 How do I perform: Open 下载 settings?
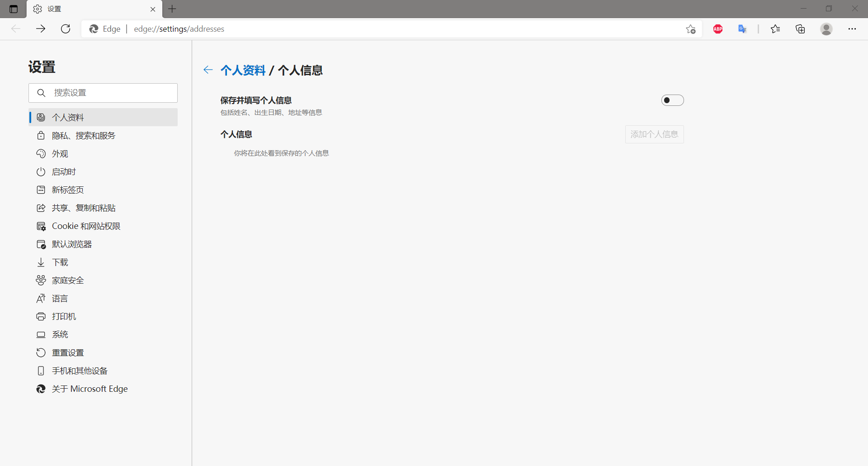pos(103,262)
